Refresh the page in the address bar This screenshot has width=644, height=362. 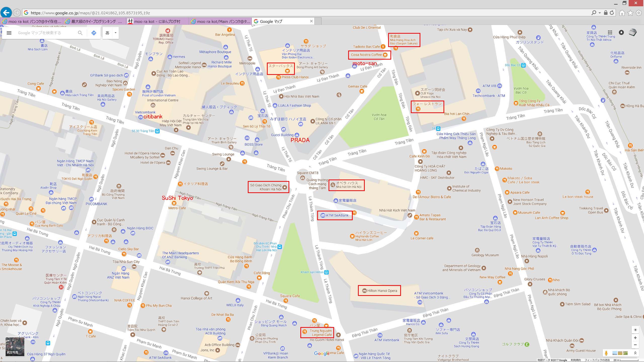612,13
